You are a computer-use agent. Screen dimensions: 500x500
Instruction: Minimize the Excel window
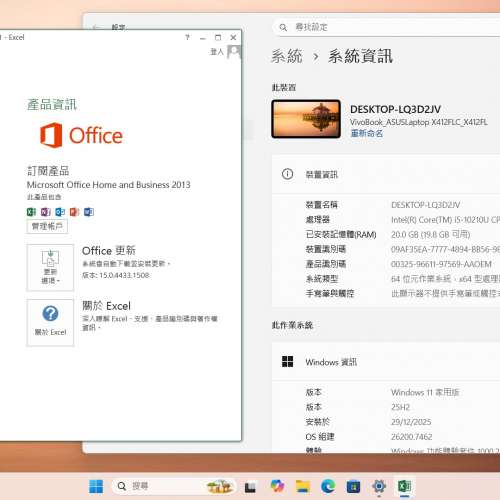click(x=203, y=38)
